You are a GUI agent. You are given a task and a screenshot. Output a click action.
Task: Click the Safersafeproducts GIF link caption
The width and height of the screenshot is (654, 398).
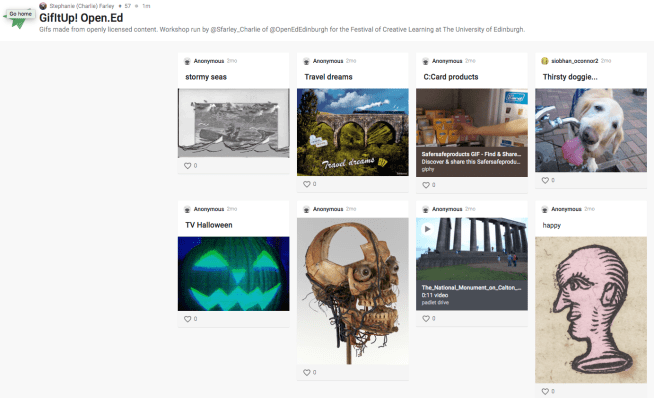click(x=471, y=154)
